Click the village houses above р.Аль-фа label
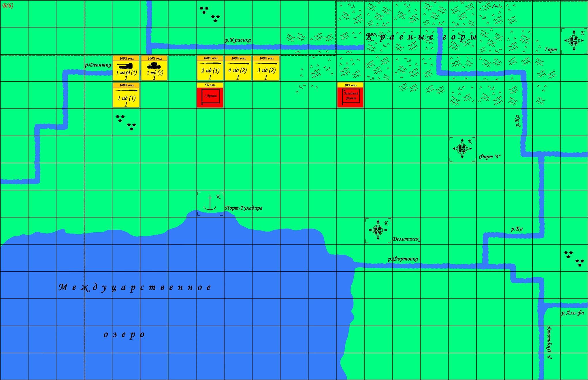This screenshot has width=588, height=380. (574, 259)
